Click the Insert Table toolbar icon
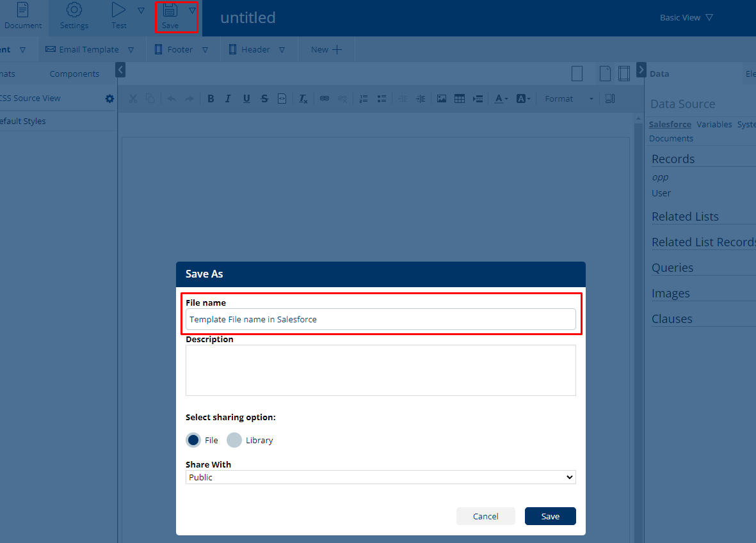This screenshot has width=756, height=543. pyautogui.click(x=459, y=98)
